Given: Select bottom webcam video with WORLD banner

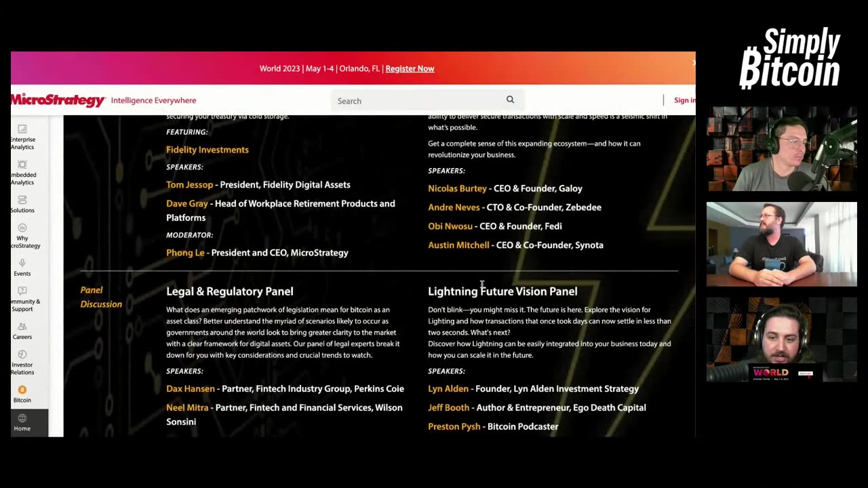Looking at the screenshot, I should pos(782,339).
